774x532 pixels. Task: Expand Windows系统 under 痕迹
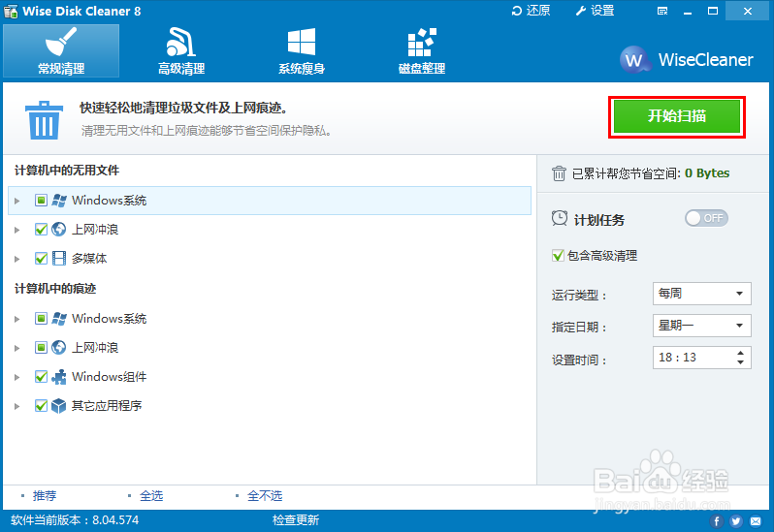pyautogui.click(x=17, y=319)
